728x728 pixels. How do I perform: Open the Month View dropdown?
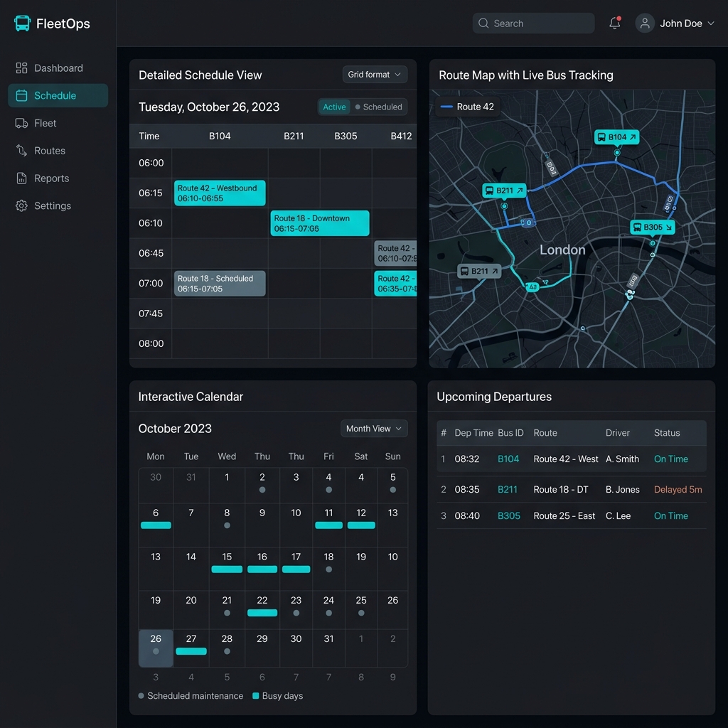374,429
